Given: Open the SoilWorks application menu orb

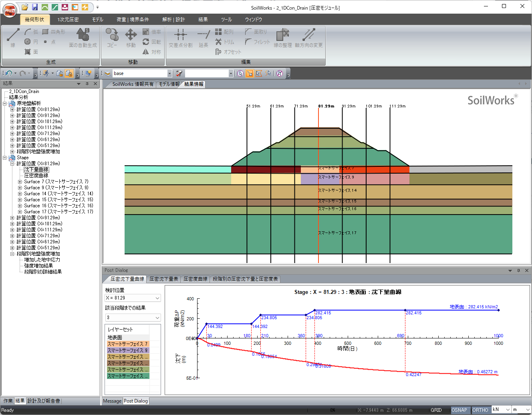Looking at the screenshot, I should click(9, 10).
